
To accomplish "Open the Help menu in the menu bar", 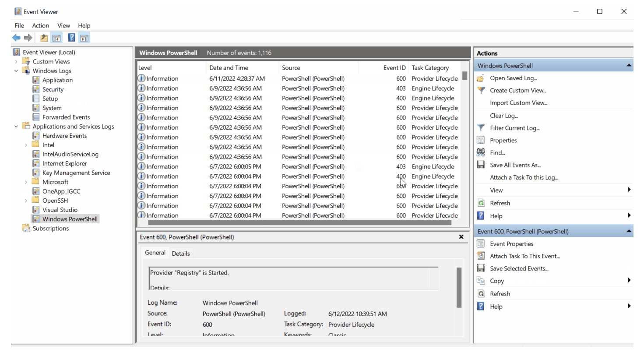I will [x=84, y=25].
